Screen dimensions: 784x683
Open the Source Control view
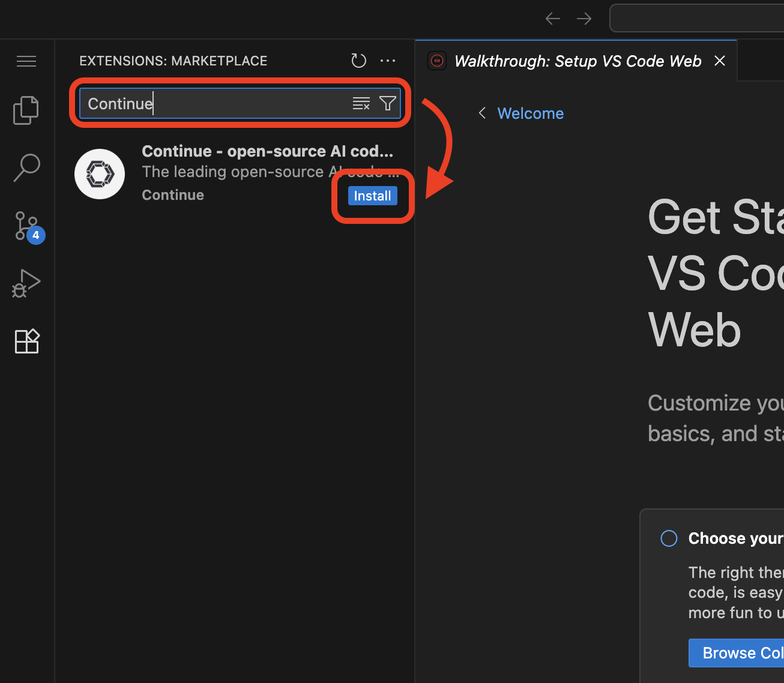pyautogui.click(x=26, y=226)
